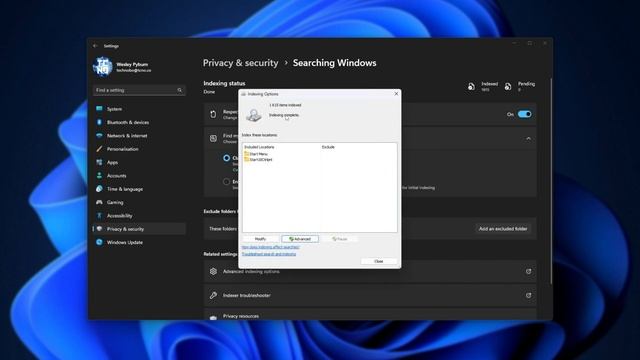The height and width of the screenshot is (360, 640).
Task: Close the Indexing Options dialog with X
Action: coord(396,94)
